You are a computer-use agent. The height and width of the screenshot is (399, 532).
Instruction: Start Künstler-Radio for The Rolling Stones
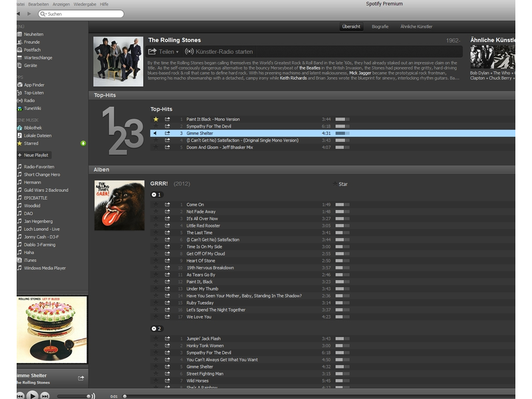click(219, 52)
